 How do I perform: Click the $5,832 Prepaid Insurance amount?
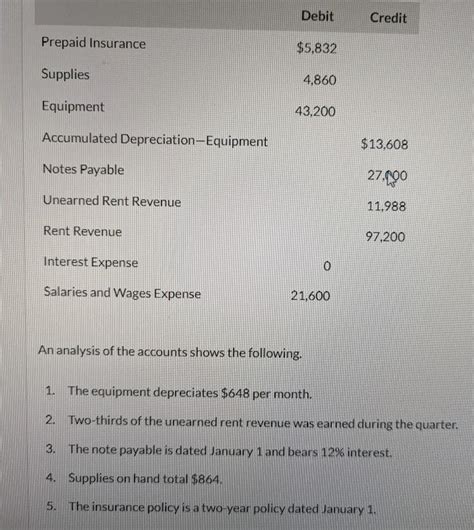(316, 48)
